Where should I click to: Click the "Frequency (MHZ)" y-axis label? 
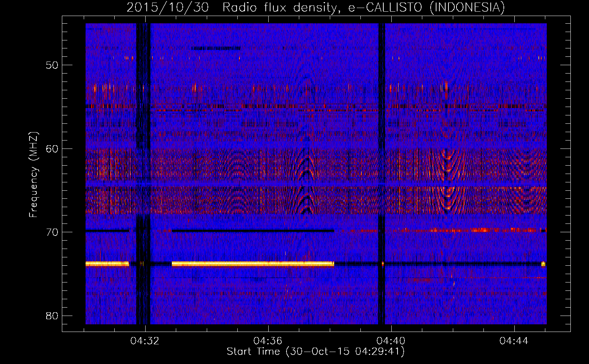33,175
